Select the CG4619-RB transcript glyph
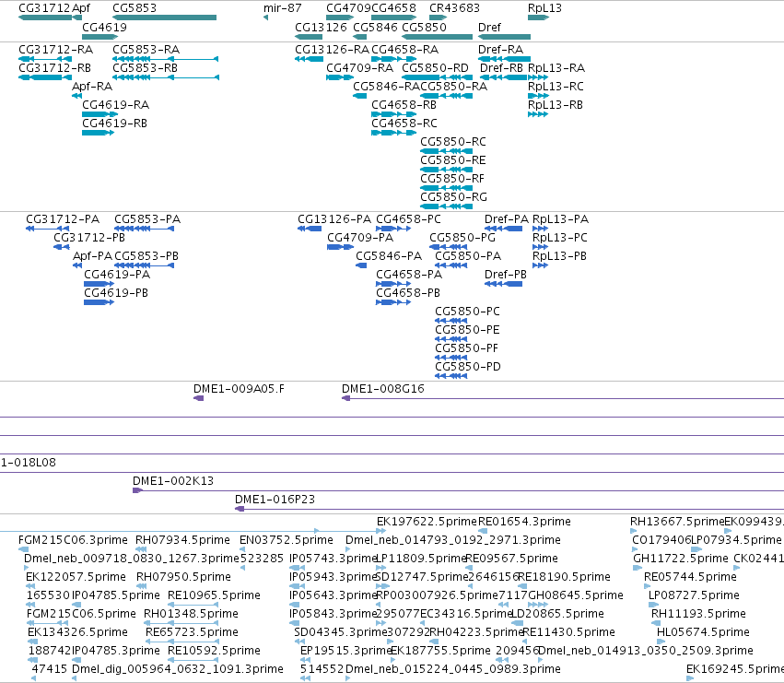The width and height of the screenshot is (784, 683). coord(98,133)
